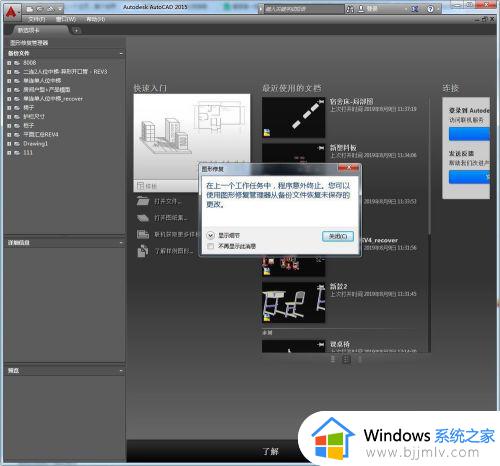Click the 了解样例图形... link

point(173,251)
